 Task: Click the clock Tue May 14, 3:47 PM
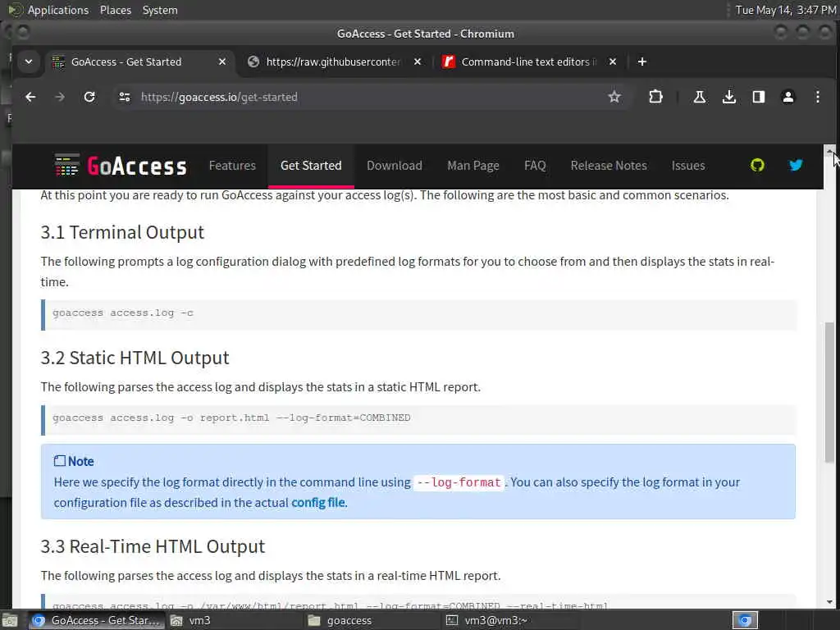pyautogui.click(x=786, y=10)
